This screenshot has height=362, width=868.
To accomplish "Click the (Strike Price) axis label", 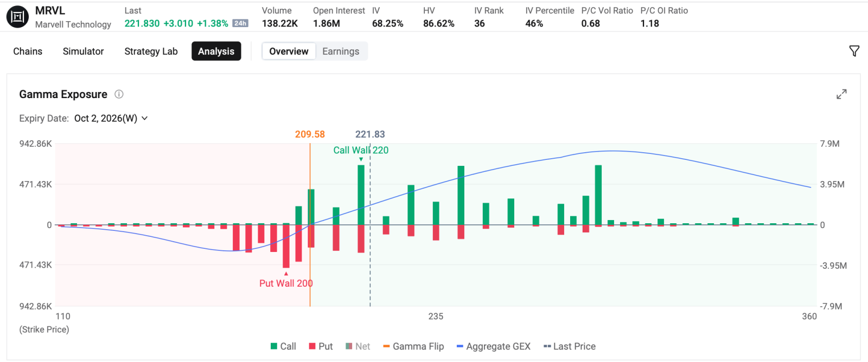I will (x=44, y=329).
